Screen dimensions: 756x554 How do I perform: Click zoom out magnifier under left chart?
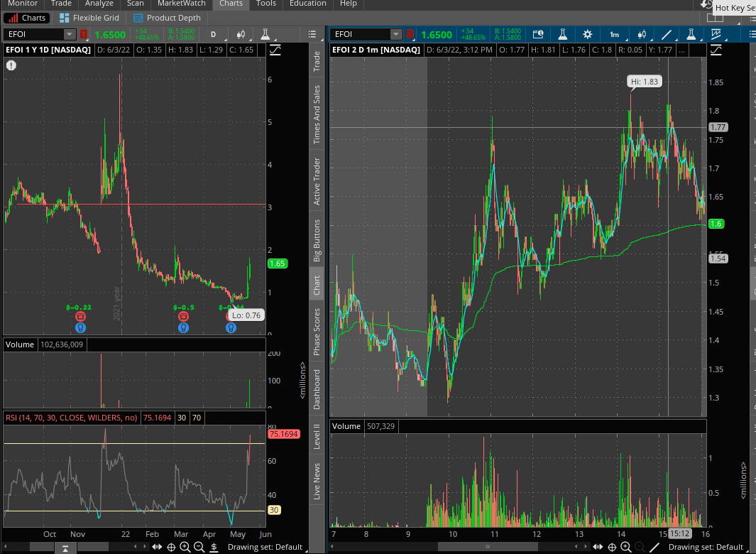pos(199,547)
